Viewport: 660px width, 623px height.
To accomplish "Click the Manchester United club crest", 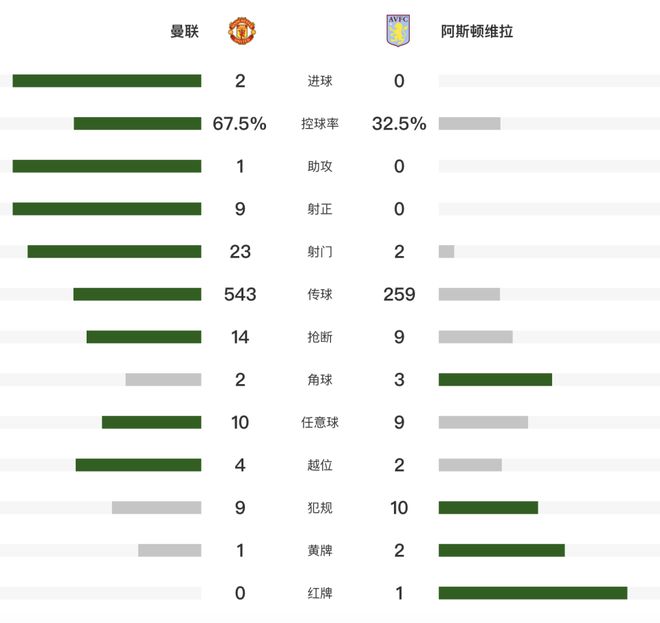I will 242,31.
